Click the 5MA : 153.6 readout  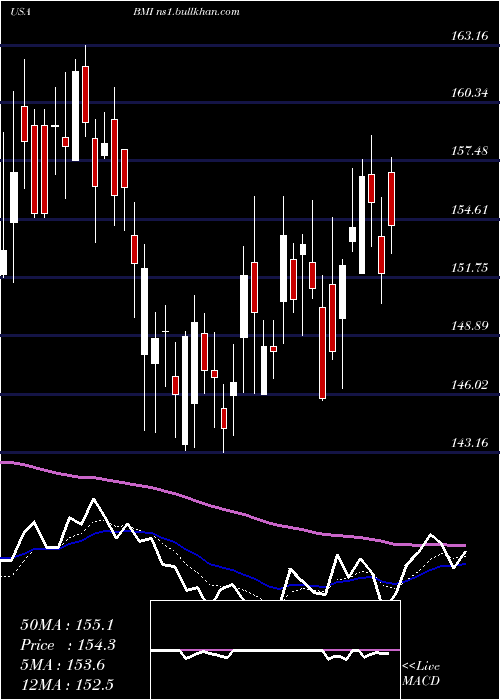click(x=62, y=665)
